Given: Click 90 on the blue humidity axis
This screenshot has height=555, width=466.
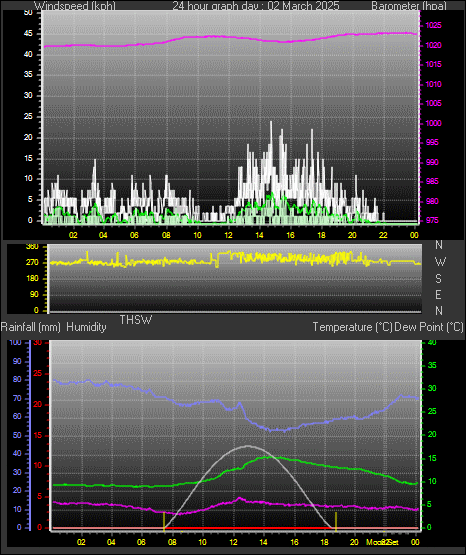Looking at the screenshot, I should [x=17, y=361].
